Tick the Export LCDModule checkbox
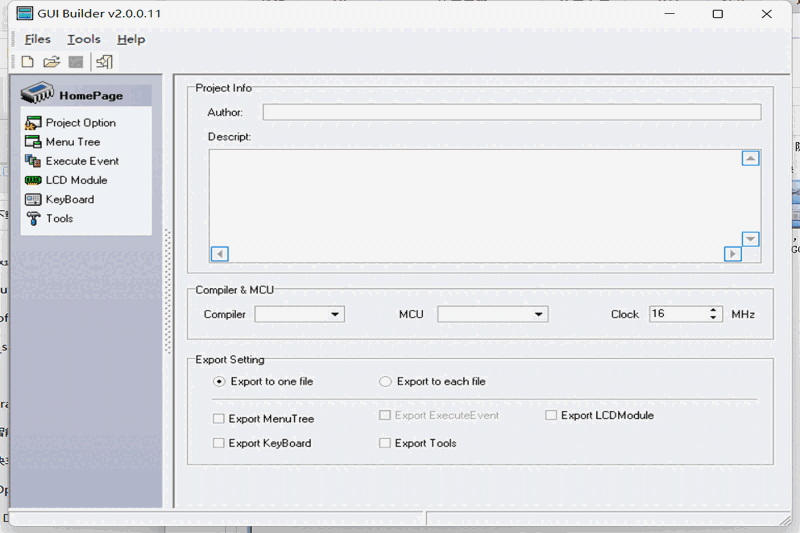The width and height of the screenshot is (800, 533). (x=551, y=415)
